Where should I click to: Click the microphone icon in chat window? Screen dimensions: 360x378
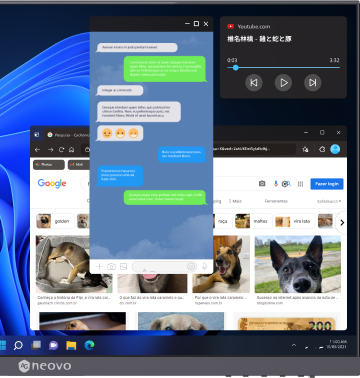click(205, 266)
